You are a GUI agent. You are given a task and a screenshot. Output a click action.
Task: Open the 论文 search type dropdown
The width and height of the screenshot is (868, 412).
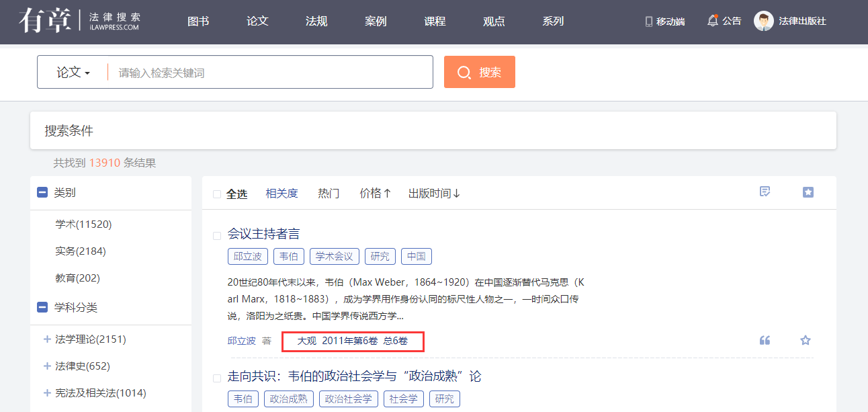click(x=73, y=73)
